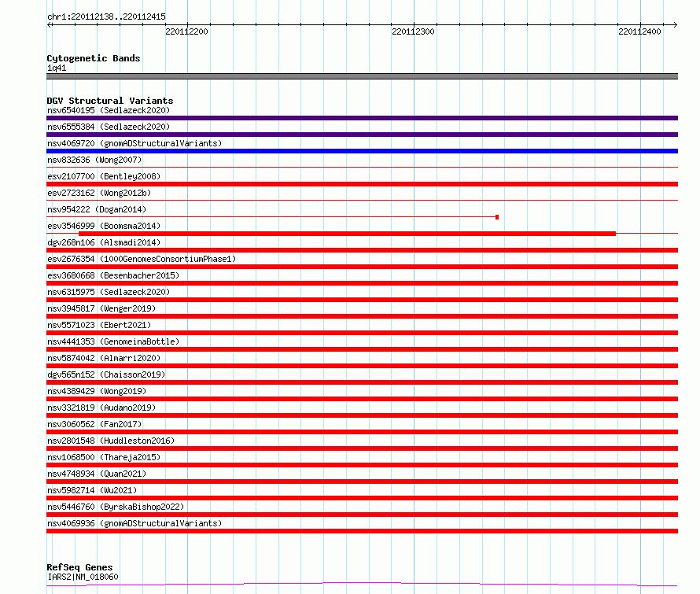Open variant nsv3060562 (Fan2017)
Image resolution: width=700 pixels, height=594 pixels.
pos(94,424)
